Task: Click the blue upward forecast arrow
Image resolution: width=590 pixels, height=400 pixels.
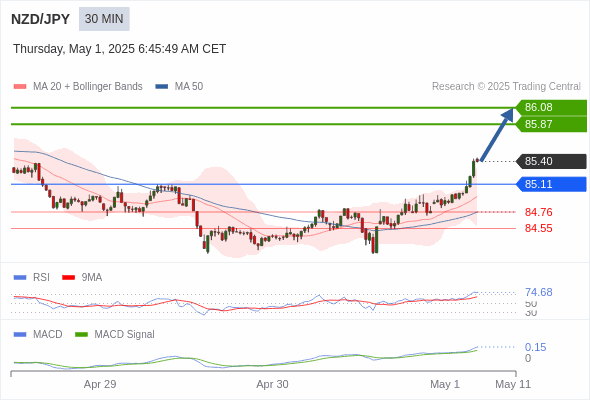Action: pos(497,135)
